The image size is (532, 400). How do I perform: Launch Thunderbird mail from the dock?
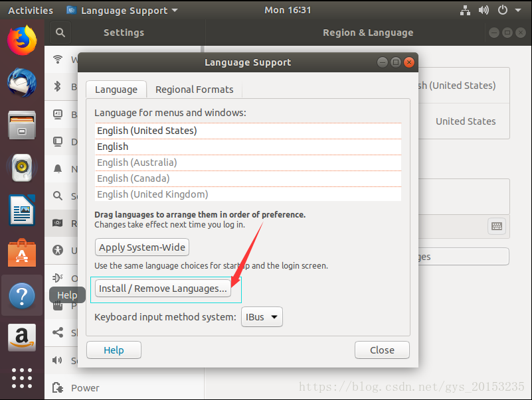click(x=22, y=83)
